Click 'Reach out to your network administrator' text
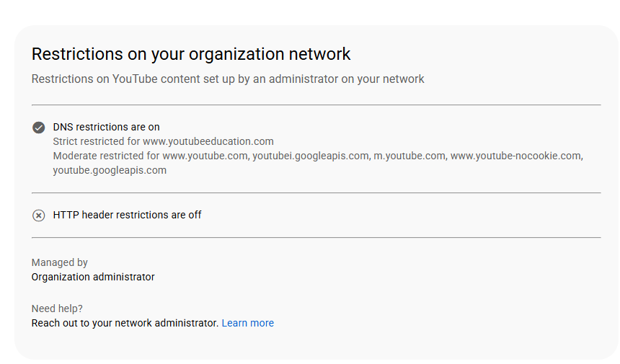 (125, 323)
